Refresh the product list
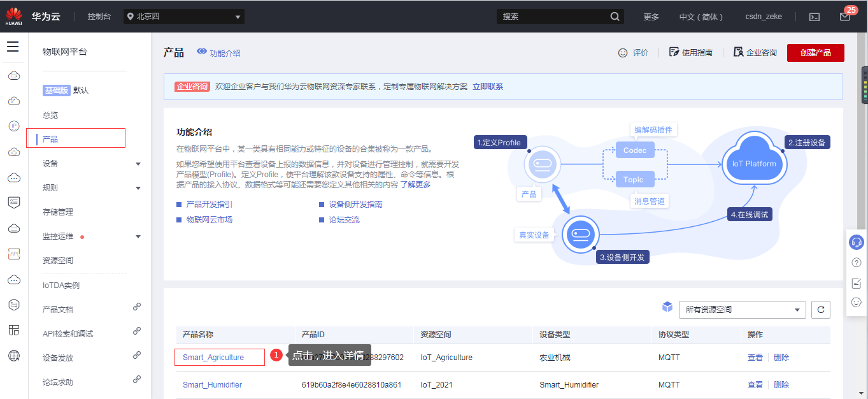 coord(821,310)
